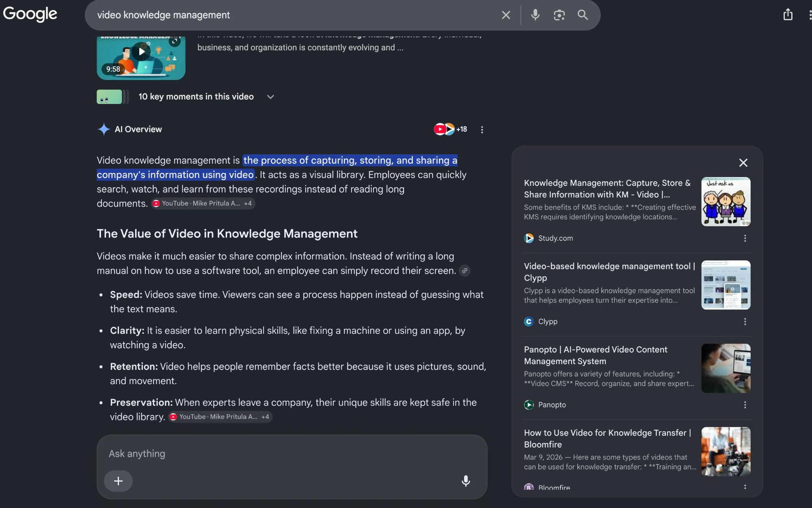The image size is (812, 508).
Task: Click the link icon after 'record their screen.'
Action: click(464, 270)
